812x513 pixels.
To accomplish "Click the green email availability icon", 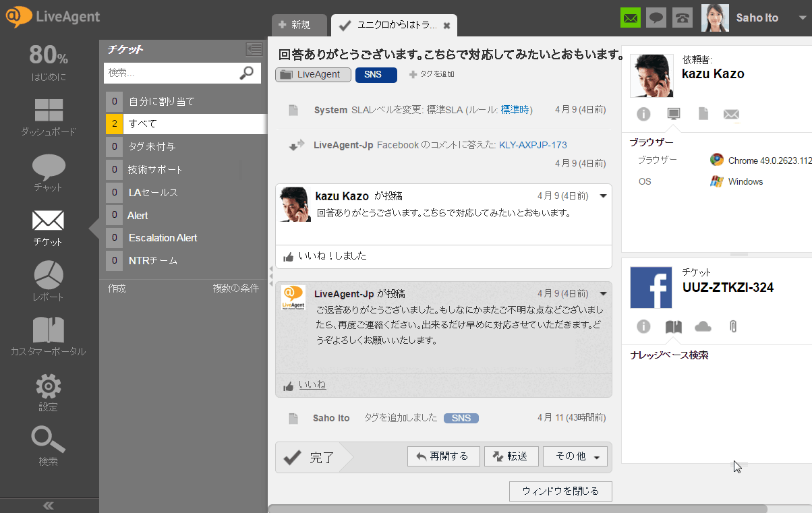I will 631,18.
